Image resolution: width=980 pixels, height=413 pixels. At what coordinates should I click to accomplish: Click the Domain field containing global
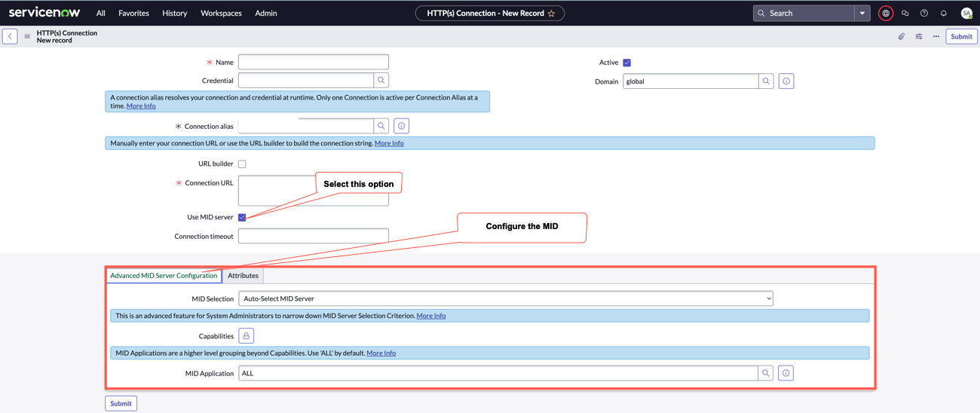coord(691,81)
